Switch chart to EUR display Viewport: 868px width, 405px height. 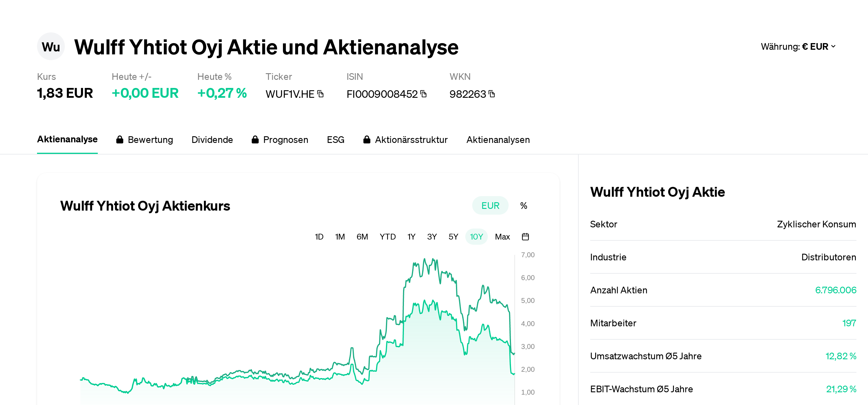(x=490, y=205)
